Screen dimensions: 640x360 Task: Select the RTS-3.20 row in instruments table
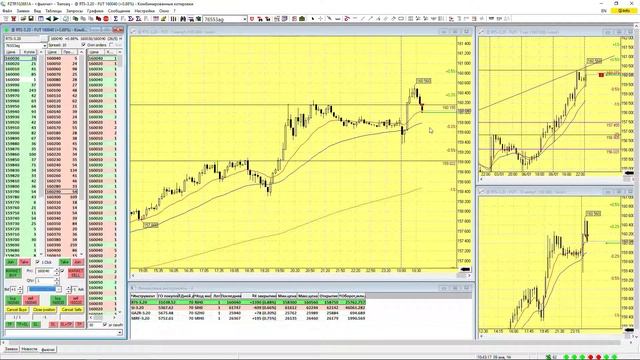[248, 302]
